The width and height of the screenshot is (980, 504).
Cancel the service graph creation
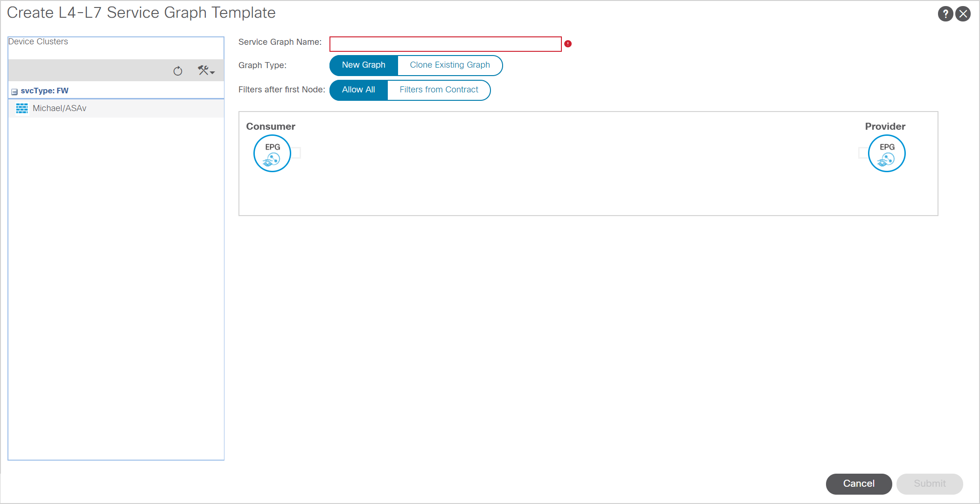(859, 484)
